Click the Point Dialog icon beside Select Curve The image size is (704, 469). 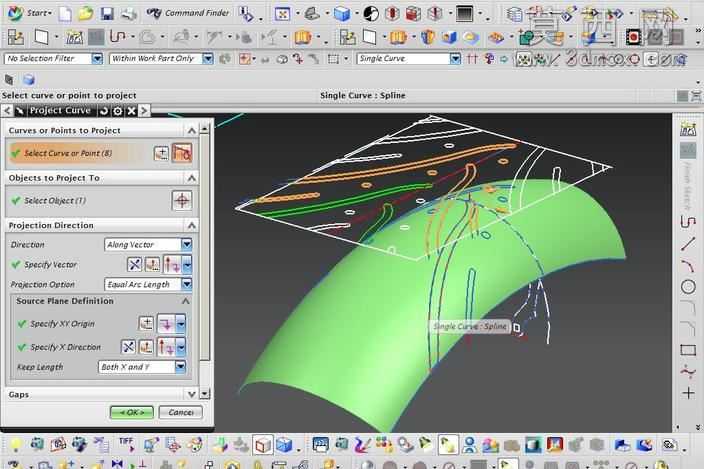(161, 153)
